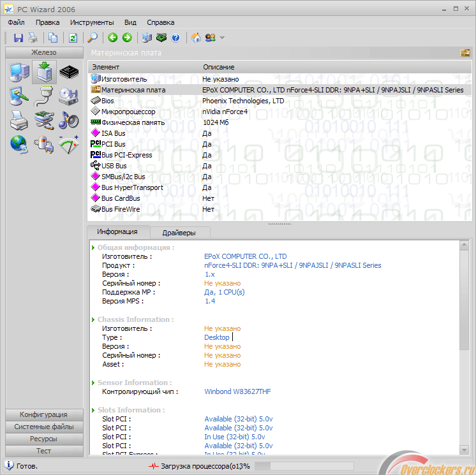
Task: Select the SMBus/i2c Bus list row
Action: (279, 177)
